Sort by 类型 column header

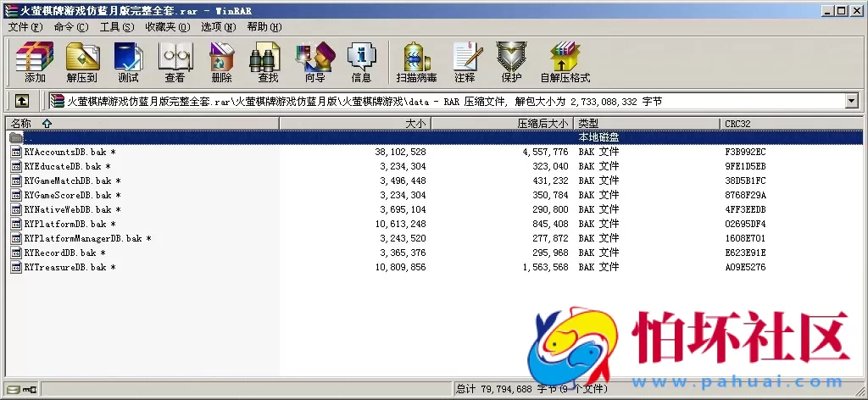click(647, 124)
